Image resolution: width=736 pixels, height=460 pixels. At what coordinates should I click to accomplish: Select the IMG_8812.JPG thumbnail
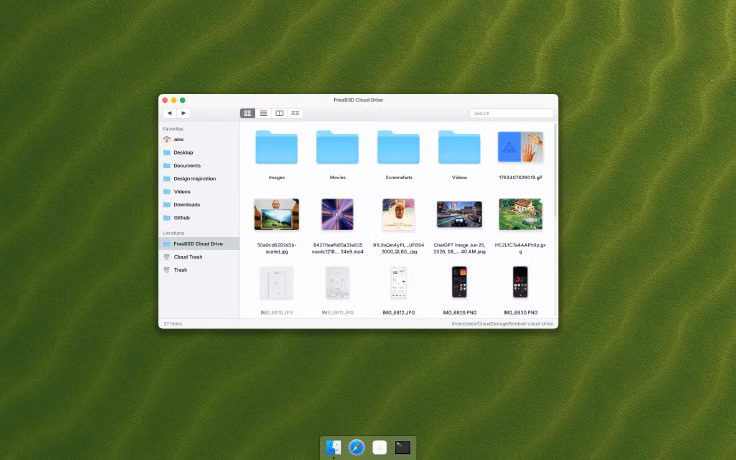[x=399, y=283]
